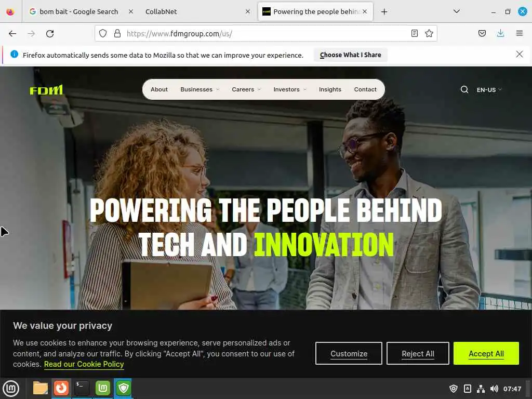List all tabs with the chevron
The image size is (532, 399).
456,11
